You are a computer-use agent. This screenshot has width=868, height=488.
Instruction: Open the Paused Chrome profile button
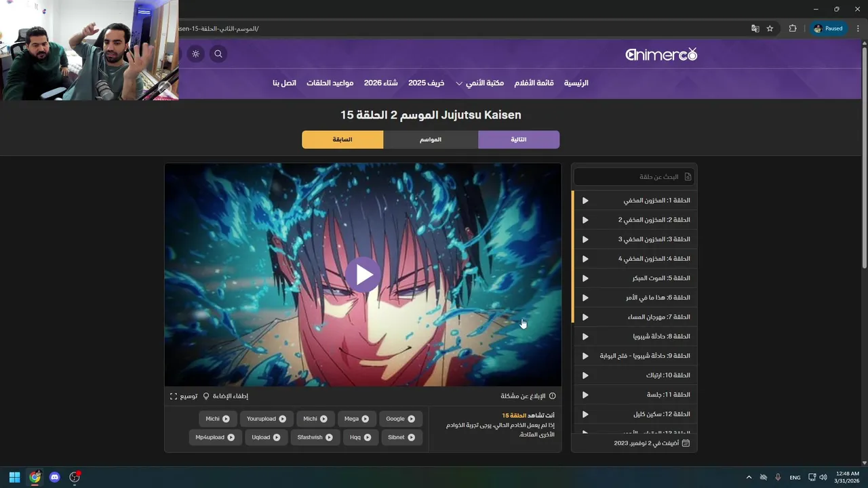(x=828, y=28)
